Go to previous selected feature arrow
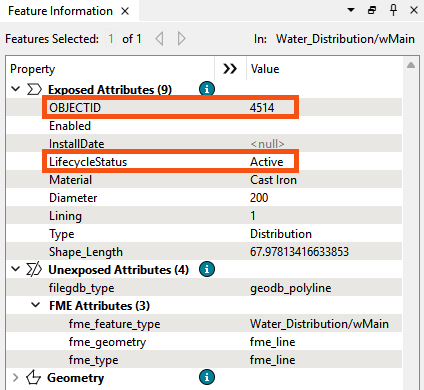Image resolution: width=424 pixels, height=390 pixels. click(160, 39)
